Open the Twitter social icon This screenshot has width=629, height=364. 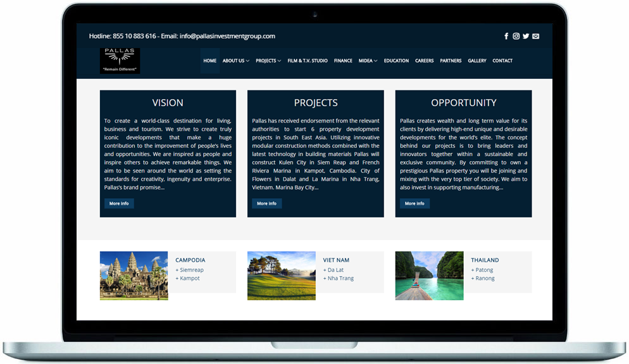(526, 36)
